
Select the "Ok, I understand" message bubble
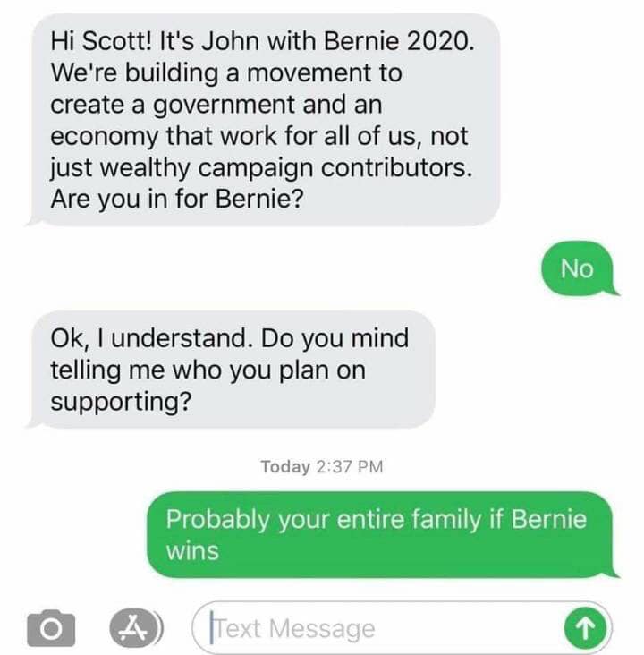click(231, 370)
